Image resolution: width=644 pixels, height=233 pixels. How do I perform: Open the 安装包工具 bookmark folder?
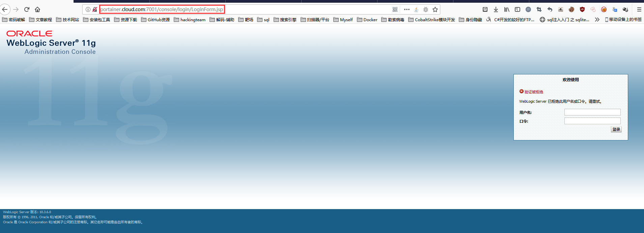pyautogui.click(x=97, y=20)
